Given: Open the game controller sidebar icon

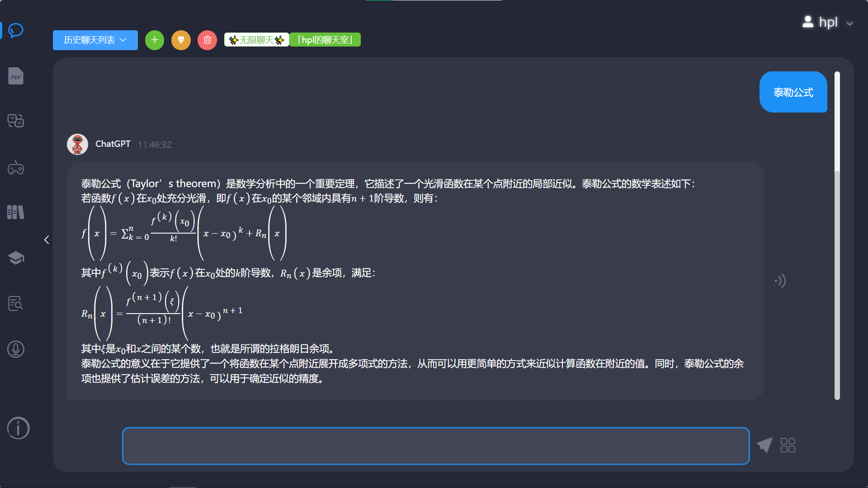Looking at the screenshot, I should 16,168.
